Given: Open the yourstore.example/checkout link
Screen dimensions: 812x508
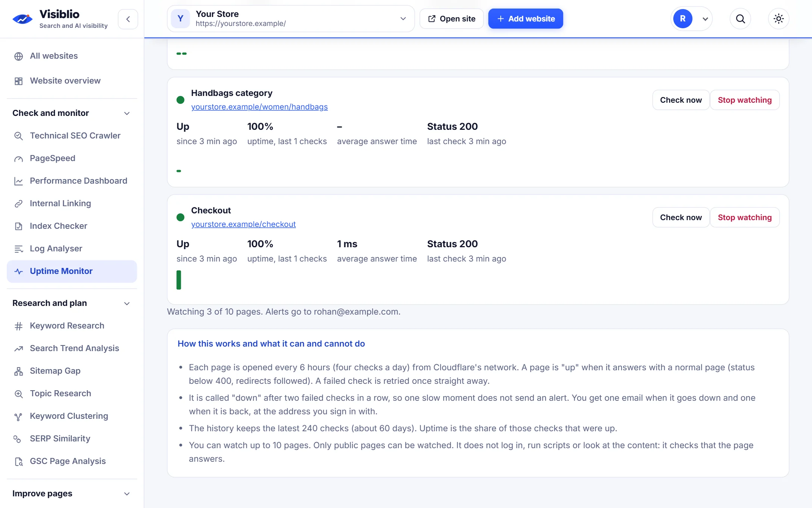Looking at the screenshot, I should [x=243, y=224].
